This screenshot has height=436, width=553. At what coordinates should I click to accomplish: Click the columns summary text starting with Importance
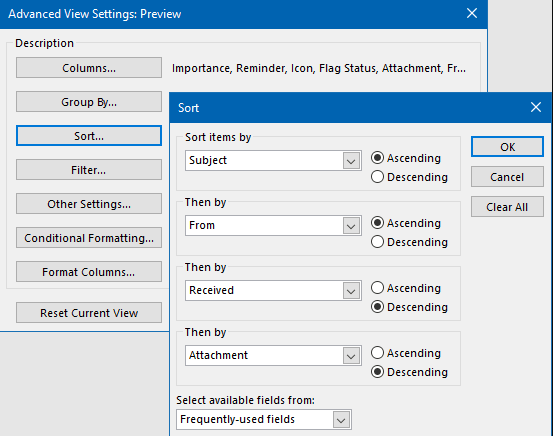pos(319,68)
